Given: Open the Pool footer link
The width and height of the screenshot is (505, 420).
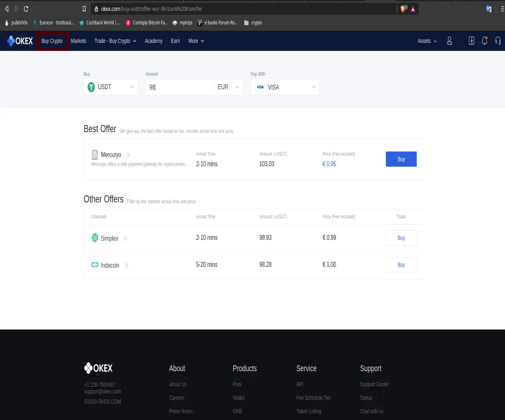Looking at the screenshot, I should point(237,384).
